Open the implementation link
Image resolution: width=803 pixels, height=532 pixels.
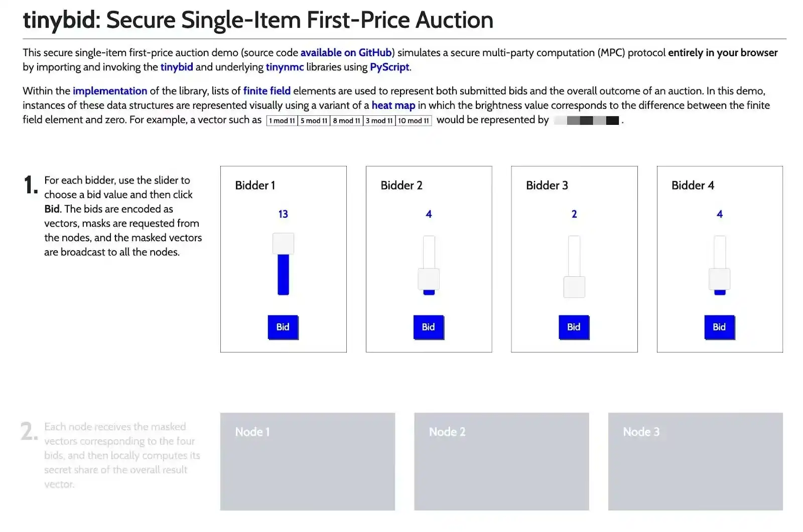110,91
